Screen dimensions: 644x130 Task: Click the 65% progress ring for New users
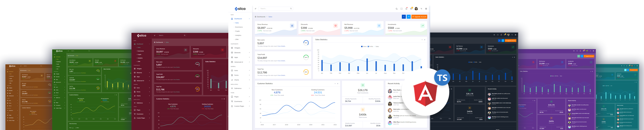(x=306, y=43)
